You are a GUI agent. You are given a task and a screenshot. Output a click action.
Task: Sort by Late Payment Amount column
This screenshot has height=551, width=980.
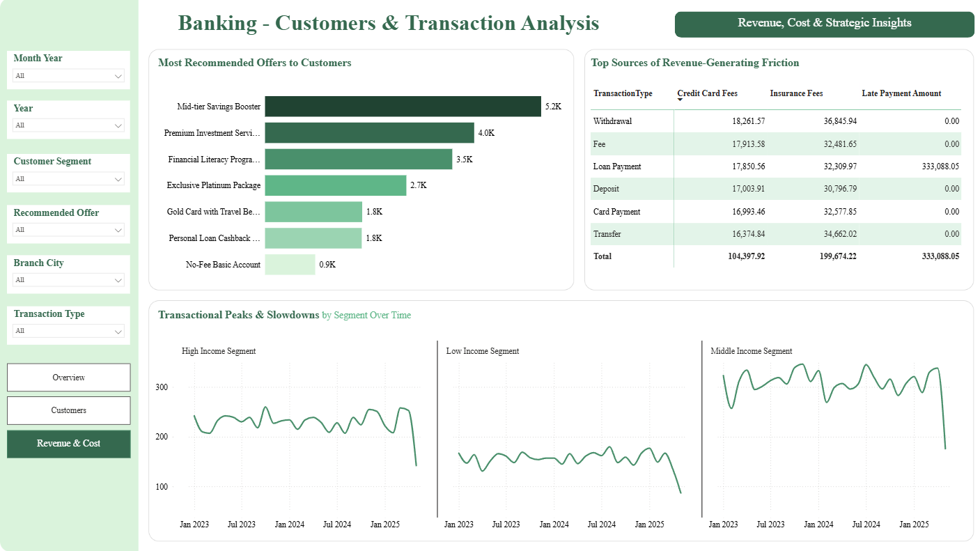tap(901, 93)
